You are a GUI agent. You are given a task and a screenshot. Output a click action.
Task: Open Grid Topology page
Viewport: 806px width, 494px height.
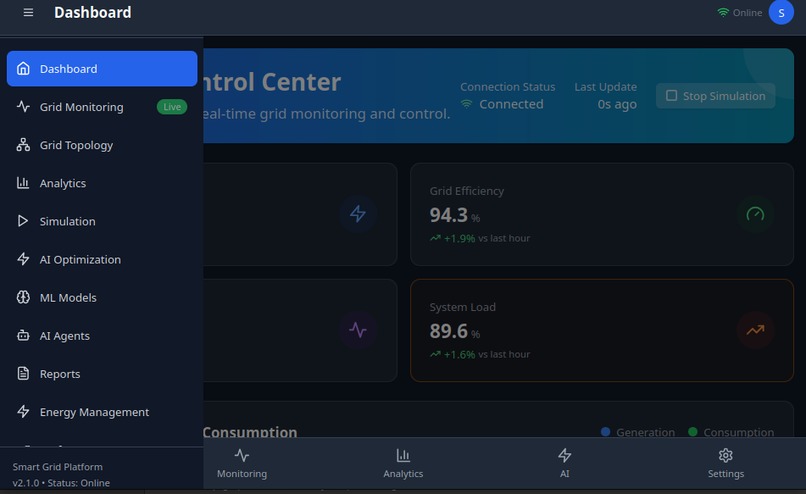(102, 144)
